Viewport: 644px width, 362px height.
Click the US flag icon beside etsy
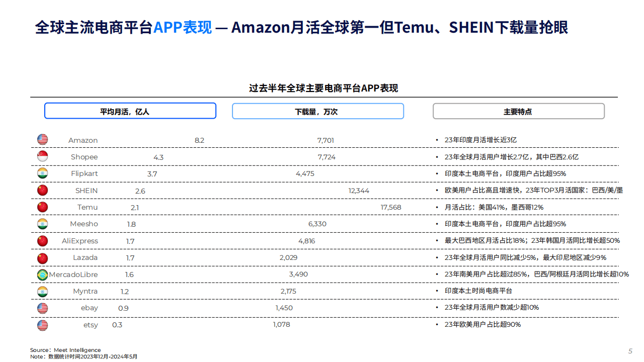pyautogui.click(x=42, y=325)
